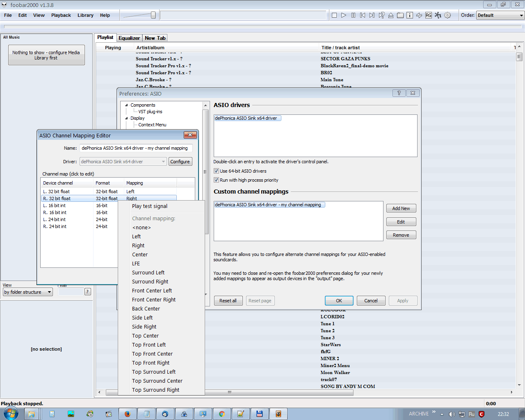Click the filter help question mark button

click(x=87, y=292)
